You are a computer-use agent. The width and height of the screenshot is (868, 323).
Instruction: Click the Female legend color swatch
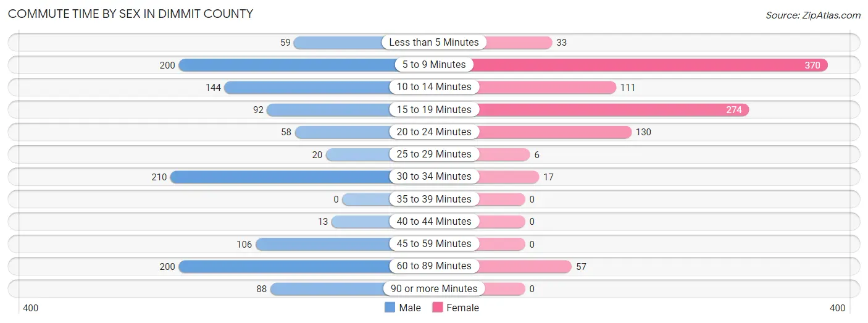click(438, 308)
